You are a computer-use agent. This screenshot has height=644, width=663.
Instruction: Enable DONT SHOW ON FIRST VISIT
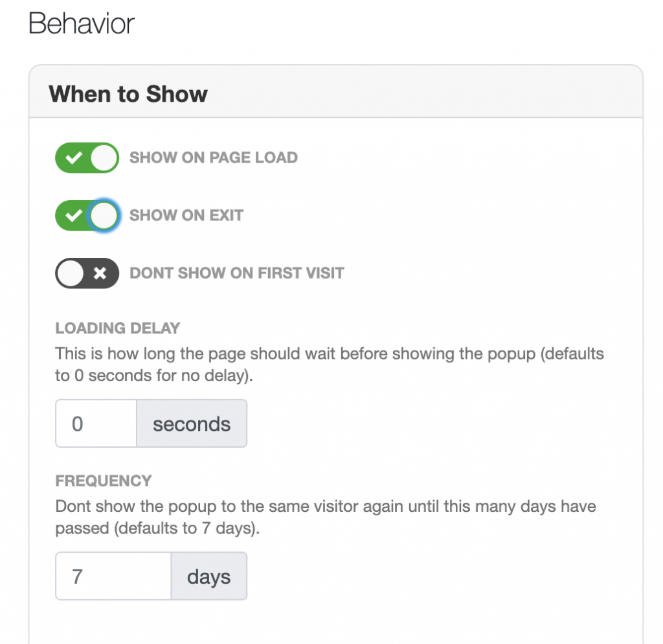pyautogui.click(x=87, y=273)
